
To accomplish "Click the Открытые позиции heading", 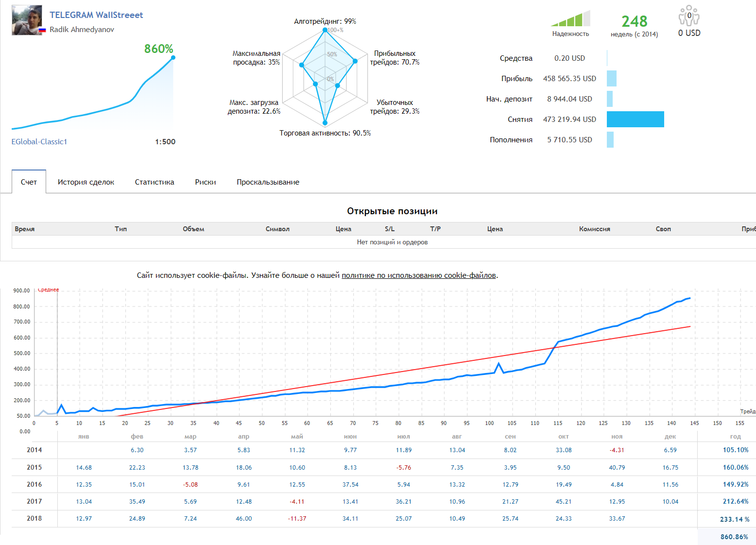I will click(x=392, y=211).
